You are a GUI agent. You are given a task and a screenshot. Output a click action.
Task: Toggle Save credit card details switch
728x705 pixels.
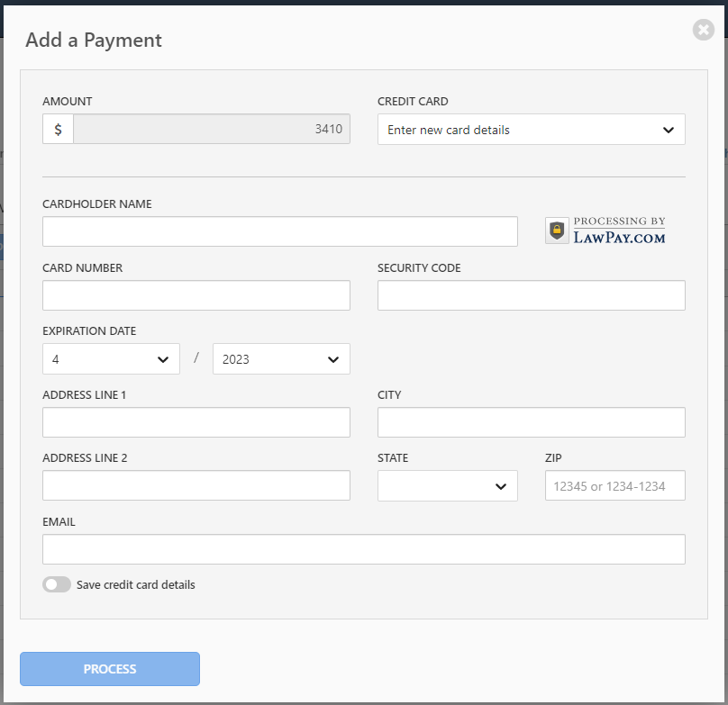pos(57,584)
